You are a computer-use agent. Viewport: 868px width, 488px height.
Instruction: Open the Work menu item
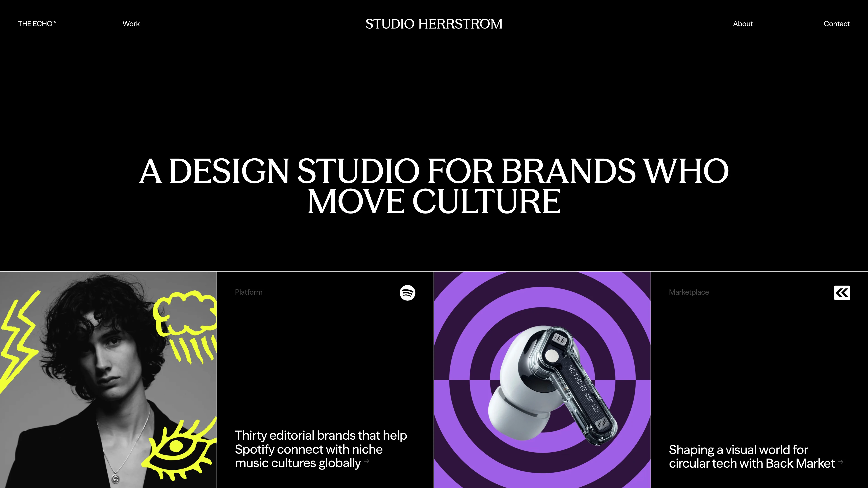tap(131, 23)
